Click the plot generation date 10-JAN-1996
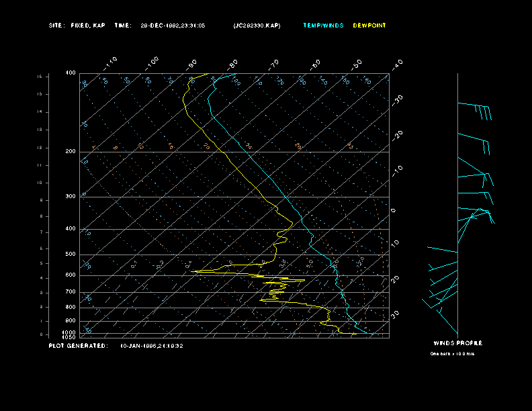The height and width of the screenshot is (411, 532). pos(152,346)
